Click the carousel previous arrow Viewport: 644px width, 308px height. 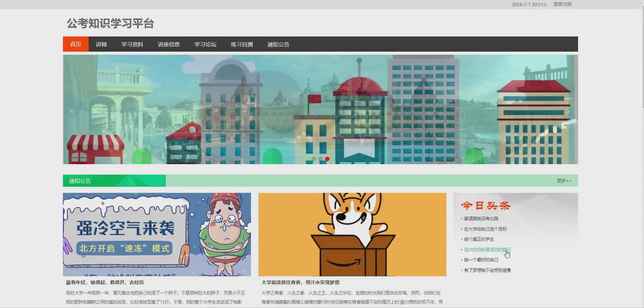[72, 111]
